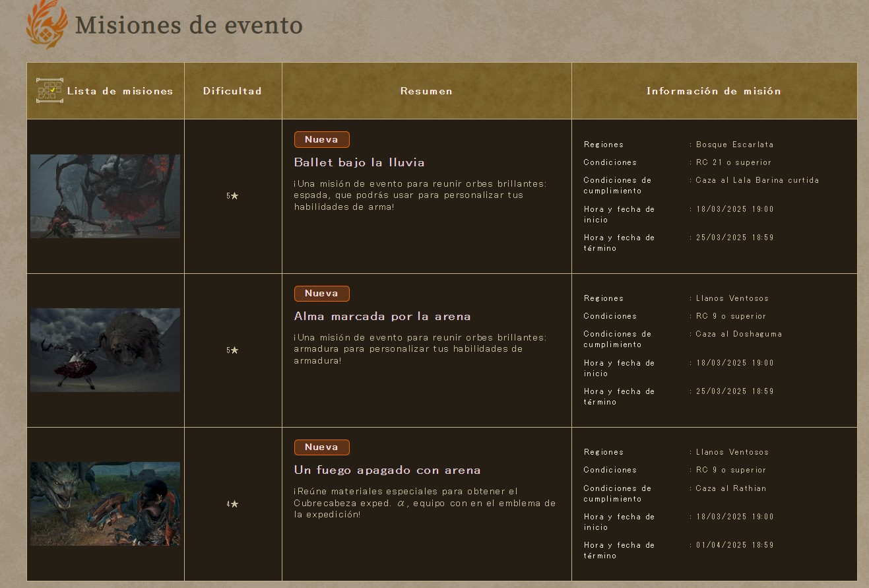Open the Un fuego apagado con arena thumbnail
Image resolution: width=869 pixels, height=588 pixels.
(105, 504)
